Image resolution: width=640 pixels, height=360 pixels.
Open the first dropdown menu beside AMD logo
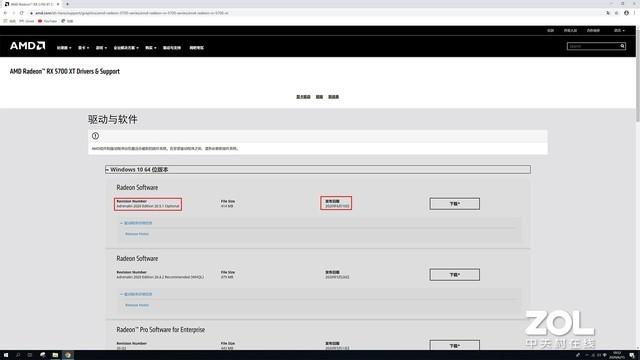tap(64, 48)
